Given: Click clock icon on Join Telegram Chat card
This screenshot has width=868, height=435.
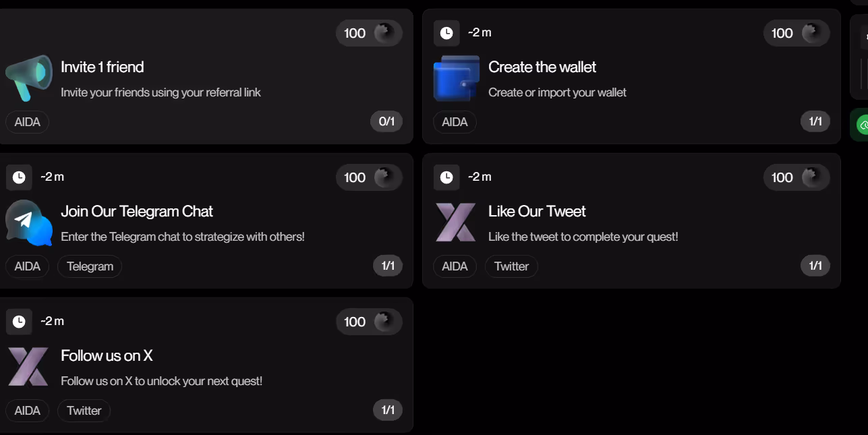Looking at the screenshot, I should point(19,177).
